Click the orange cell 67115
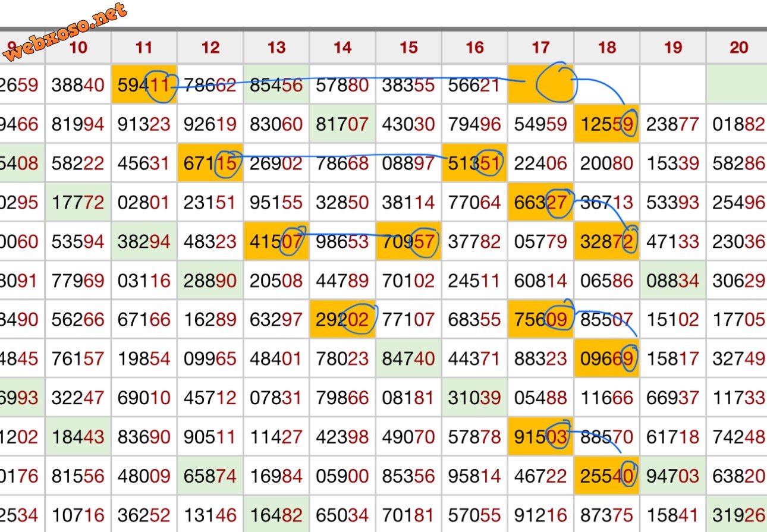 pos(210,163)
